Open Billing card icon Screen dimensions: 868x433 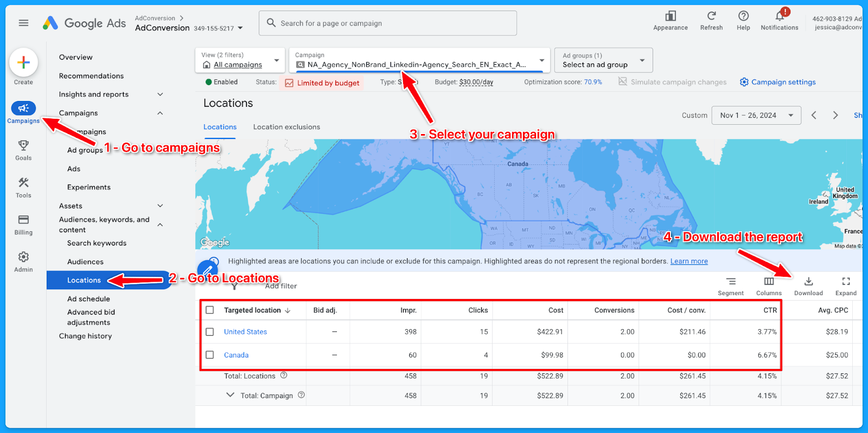23,220
